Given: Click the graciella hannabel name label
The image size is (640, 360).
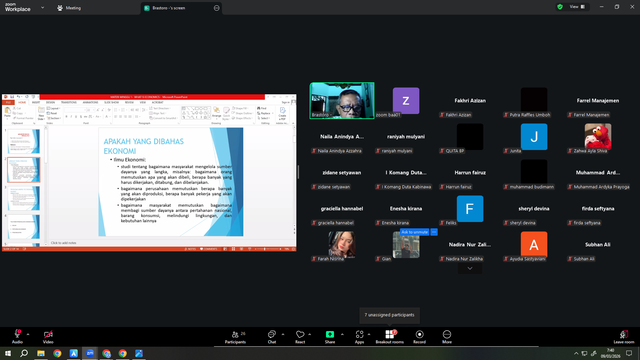Looking at the screenshot, I should point(333,222).
